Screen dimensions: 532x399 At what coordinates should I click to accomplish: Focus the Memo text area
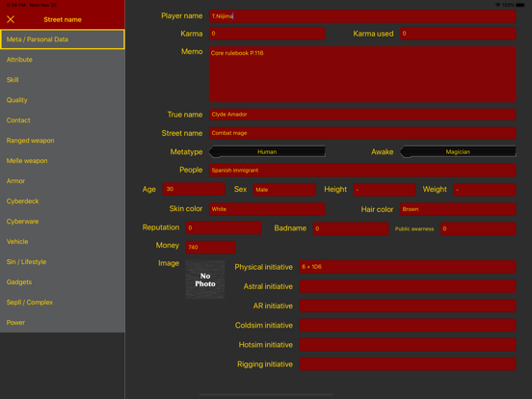click(362, 74)
